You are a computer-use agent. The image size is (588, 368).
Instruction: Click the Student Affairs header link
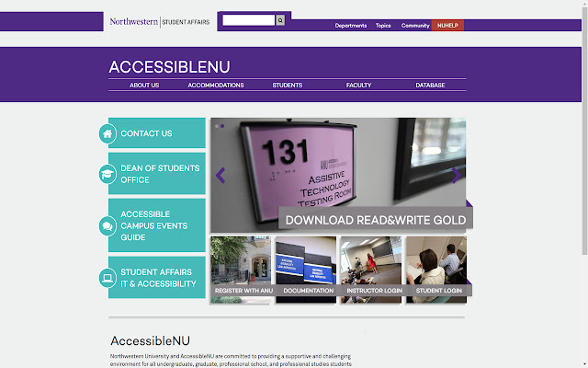(x=186, y=22)
